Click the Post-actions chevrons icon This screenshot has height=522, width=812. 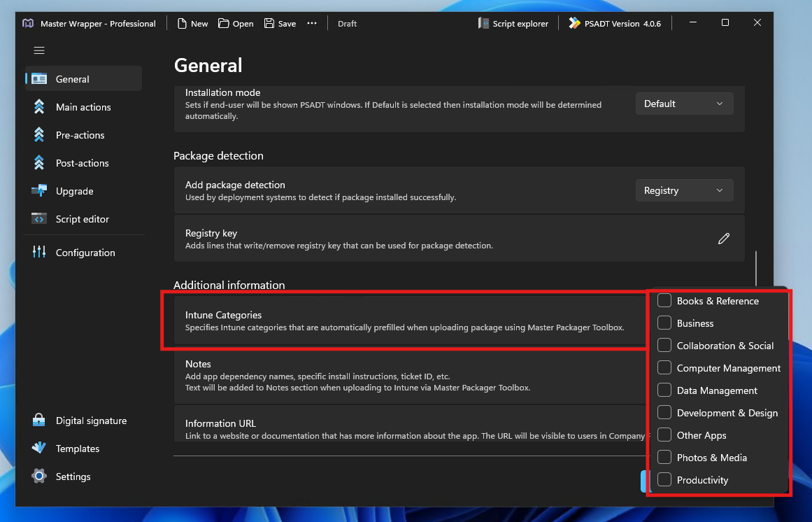(x=39, y=162)
